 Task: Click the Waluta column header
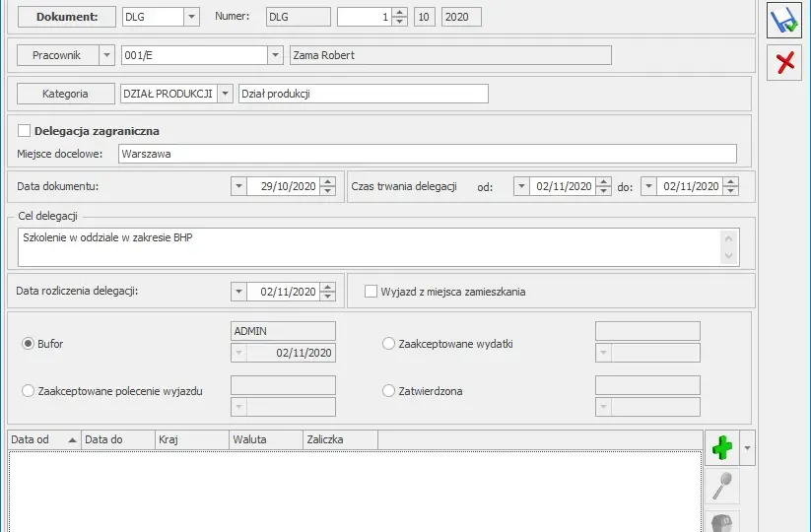(266, 440)
